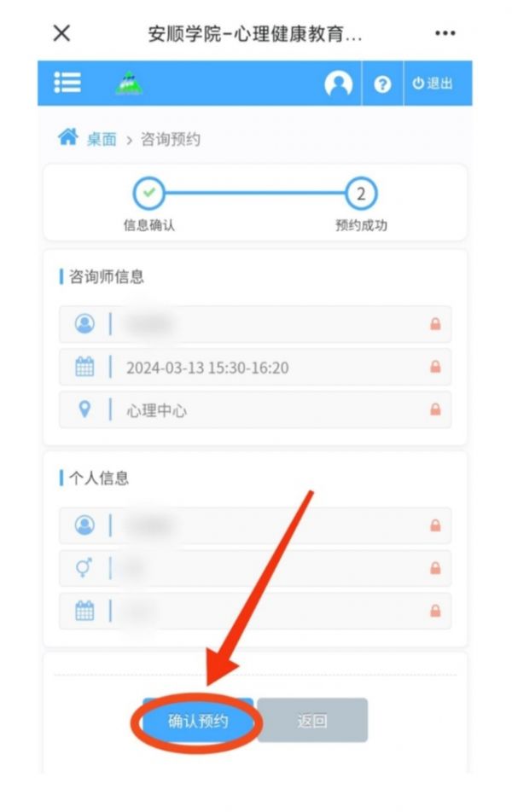This screenshot has height=812, width=512.
Task: Click the calendar icon beside appointment time
Action: click(x=84, y=367)
